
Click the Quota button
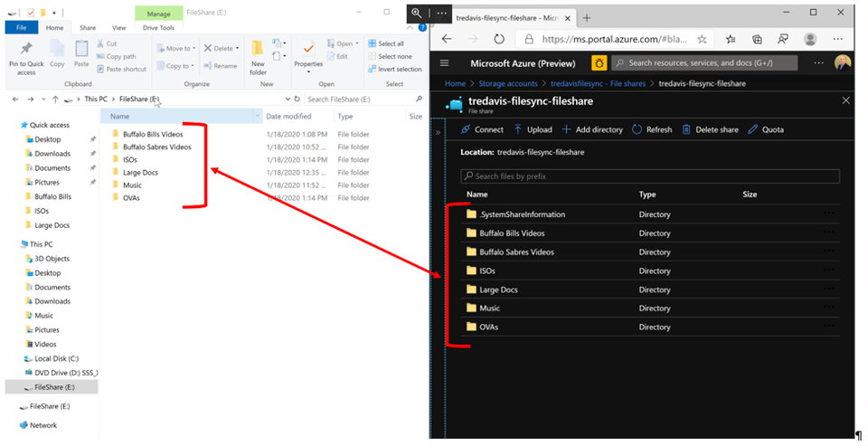point(766,129)
